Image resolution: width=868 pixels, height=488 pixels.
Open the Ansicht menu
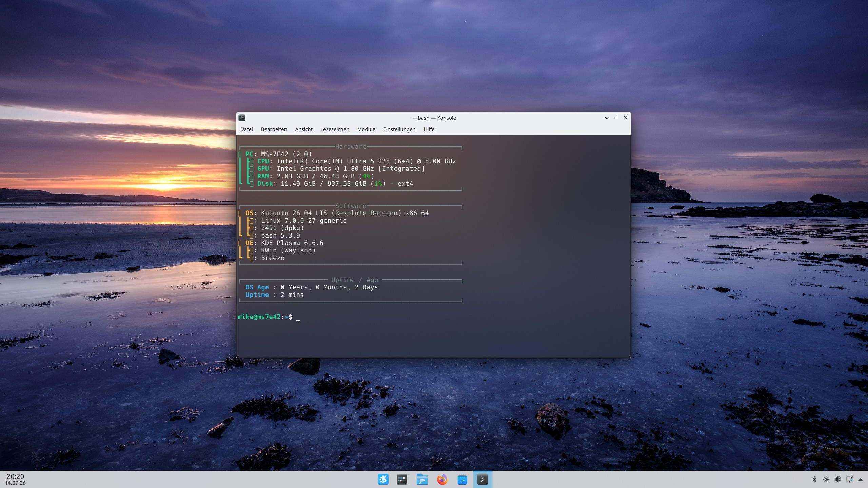[304, 129]
